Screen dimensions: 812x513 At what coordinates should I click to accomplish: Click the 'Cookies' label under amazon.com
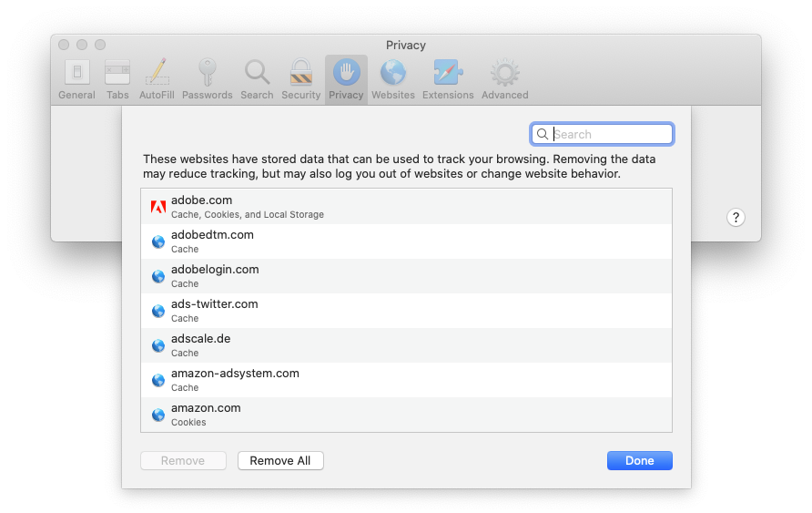click(x=188, y=422)
